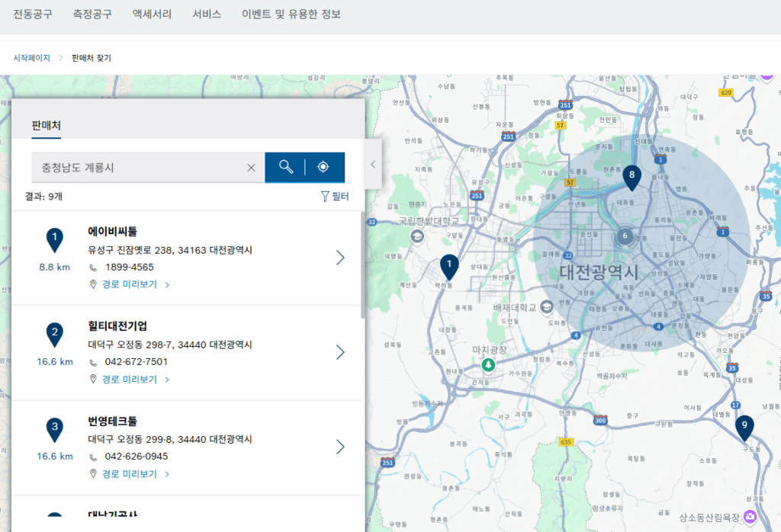Click map marker 8
781x532 pixels.
pos(632,177)
